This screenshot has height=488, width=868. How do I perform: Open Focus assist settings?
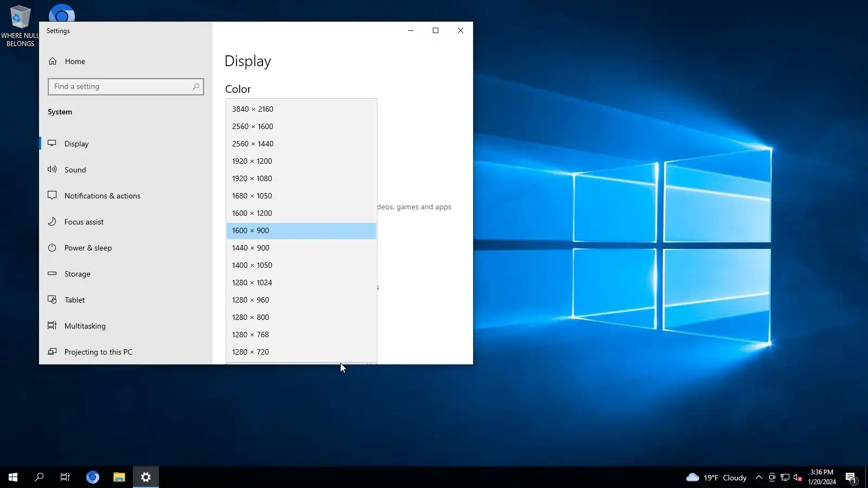(126, 222)
